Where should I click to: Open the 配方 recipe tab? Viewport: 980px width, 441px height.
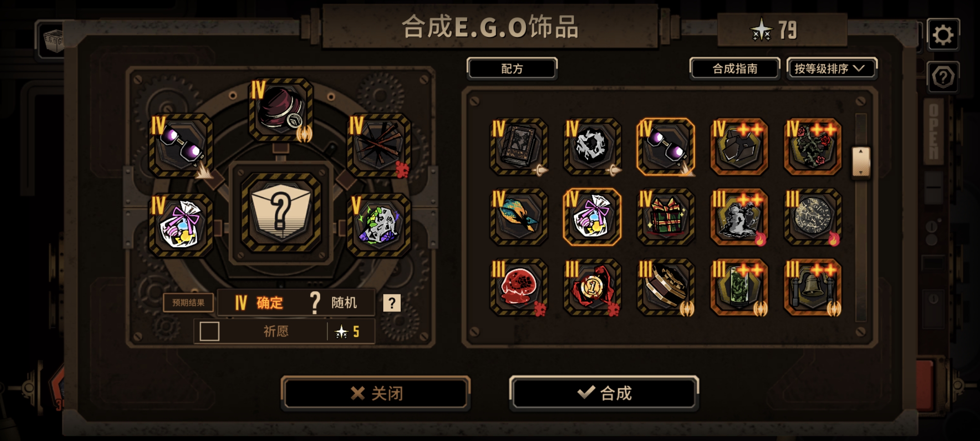point(512,69)
